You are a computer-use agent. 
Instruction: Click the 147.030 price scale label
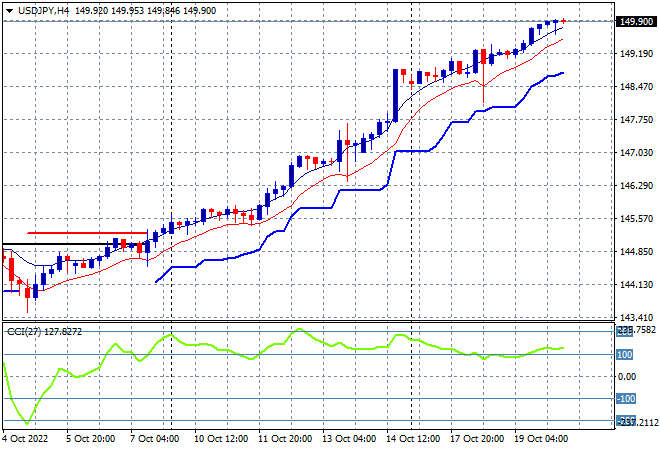(636, 153)
